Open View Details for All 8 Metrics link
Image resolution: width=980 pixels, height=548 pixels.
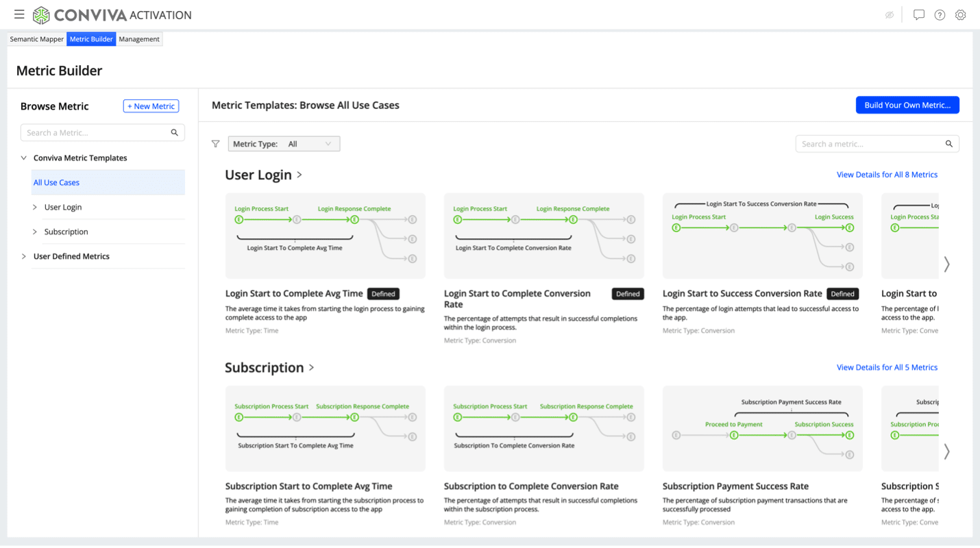[887, 175]
